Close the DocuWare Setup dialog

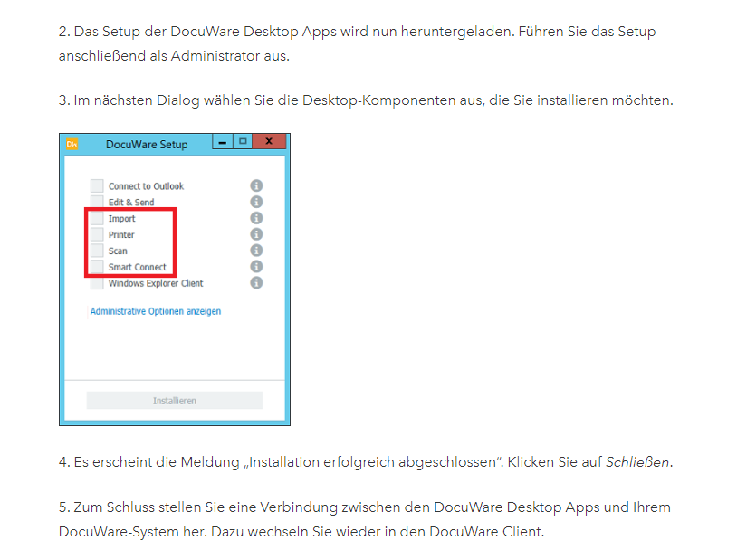pos(269,142)
